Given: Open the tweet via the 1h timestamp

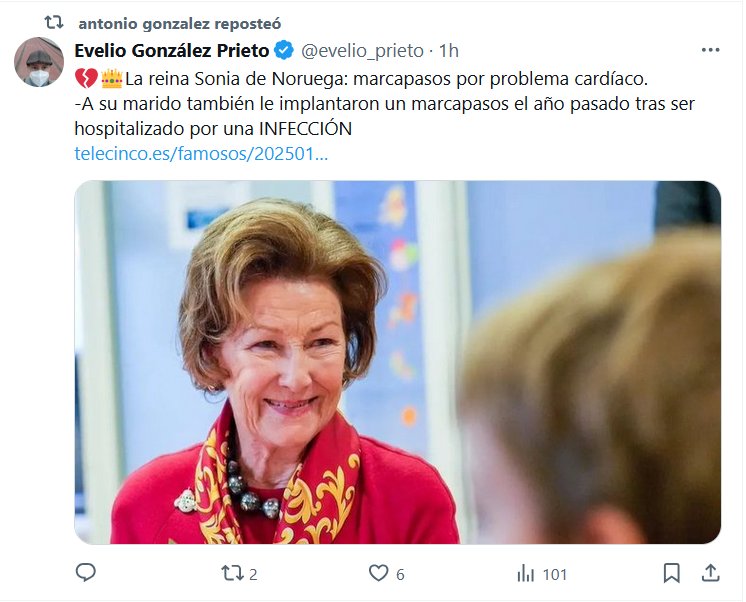Looking at the screenshot, I should pyautogui.click(x=448, y=51).
